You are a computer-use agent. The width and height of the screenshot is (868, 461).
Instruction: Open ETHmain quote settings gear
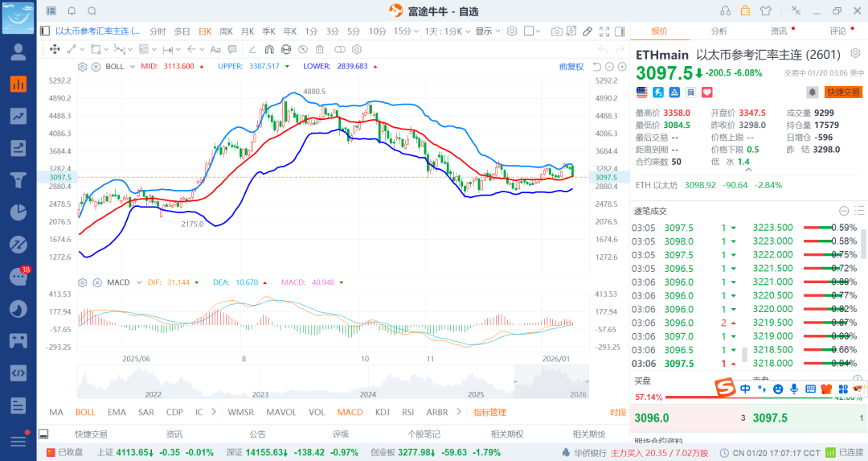855,53
